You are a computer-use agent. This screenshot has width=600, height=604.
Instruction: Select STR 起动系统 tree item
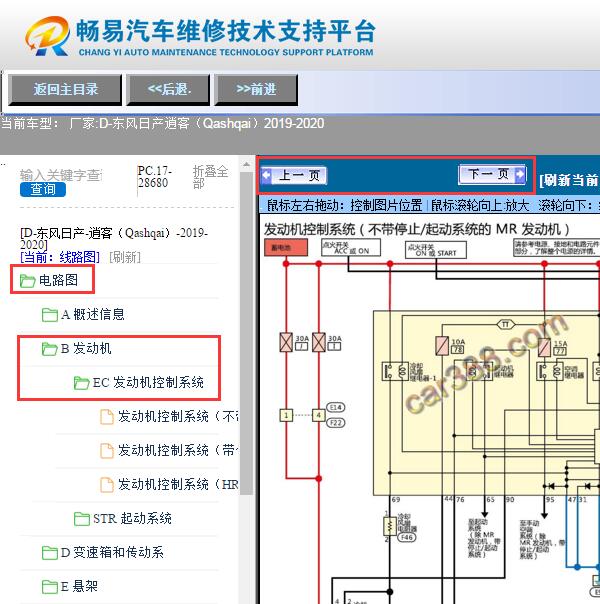pyautogui.click(x=132, y=518)
